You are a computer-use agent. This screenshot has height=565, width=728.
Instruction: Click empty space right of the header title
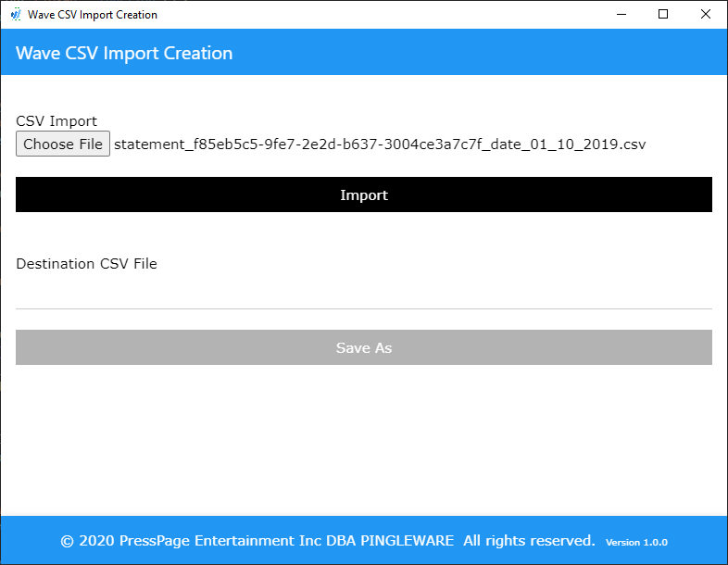pyautogui.click(x=482, y=53)
